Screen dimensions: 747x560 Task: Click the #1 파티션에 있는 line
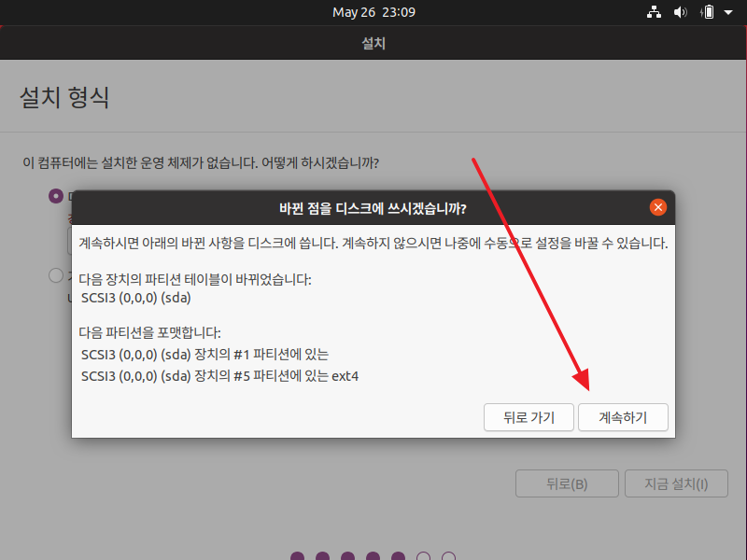pyautogui.click(x=204, y=355)
